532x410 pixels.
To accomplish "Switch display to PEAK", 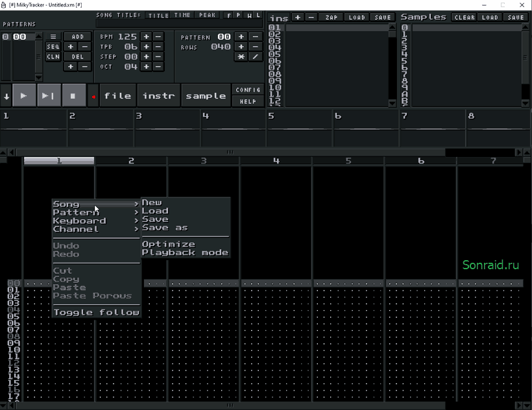I will [208, 16].
